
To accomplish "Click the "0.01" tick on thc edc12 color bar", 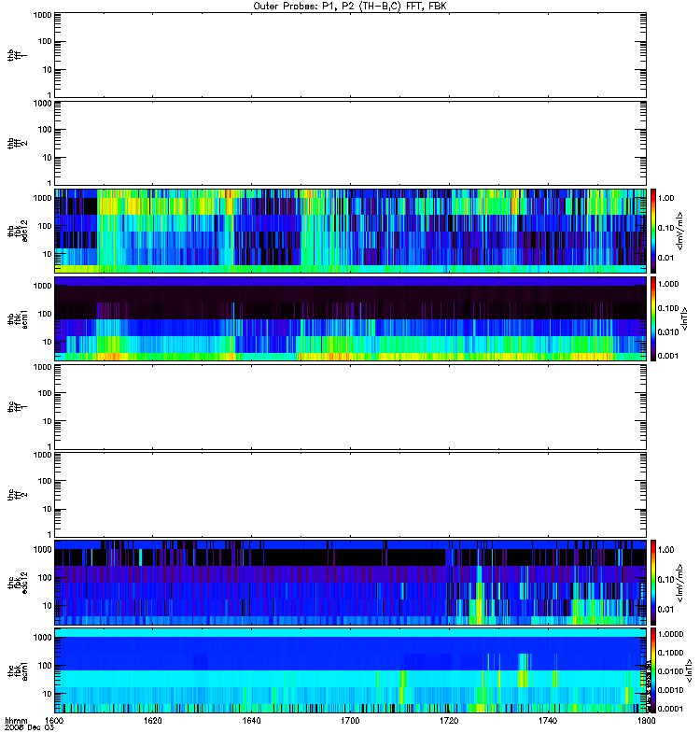I will coord(665,610).
